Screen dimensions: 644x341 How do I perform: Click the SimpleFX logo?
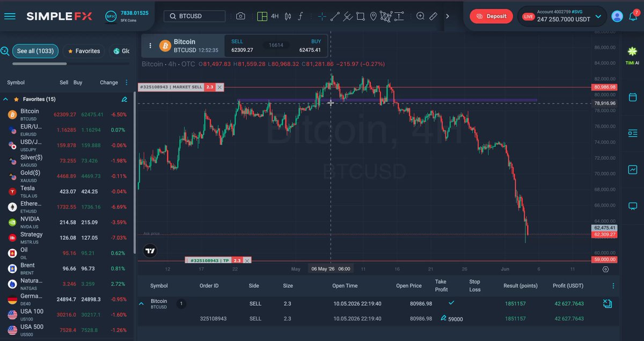click(60, 16)
